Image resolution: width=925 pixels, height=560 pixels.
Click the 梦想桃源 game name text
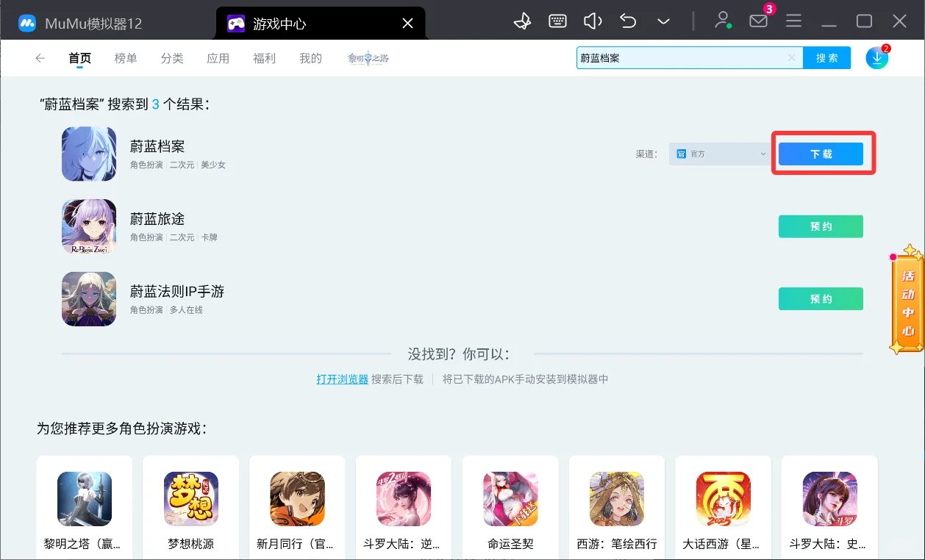191,545
